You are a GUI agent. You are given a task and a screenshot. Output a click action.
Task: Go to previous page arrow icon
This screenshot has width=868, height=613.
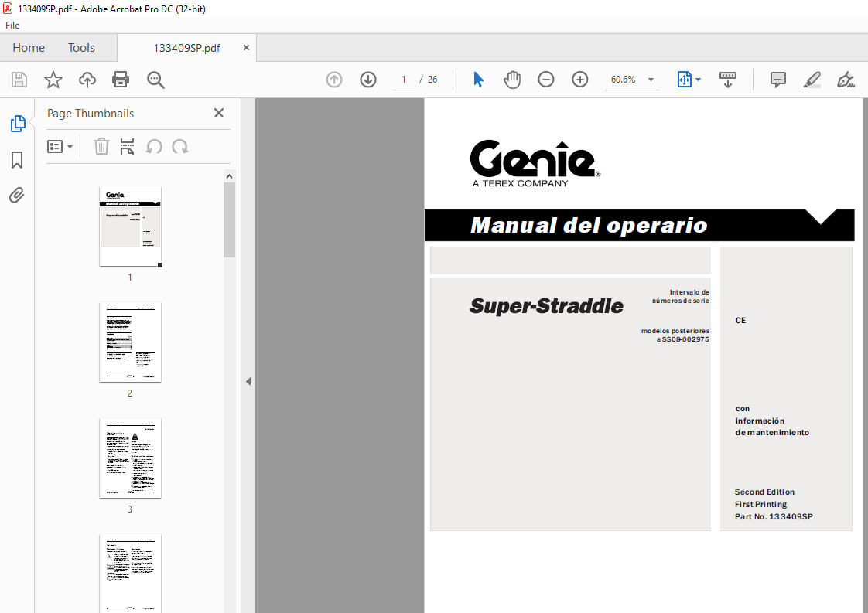click(334, 80)
